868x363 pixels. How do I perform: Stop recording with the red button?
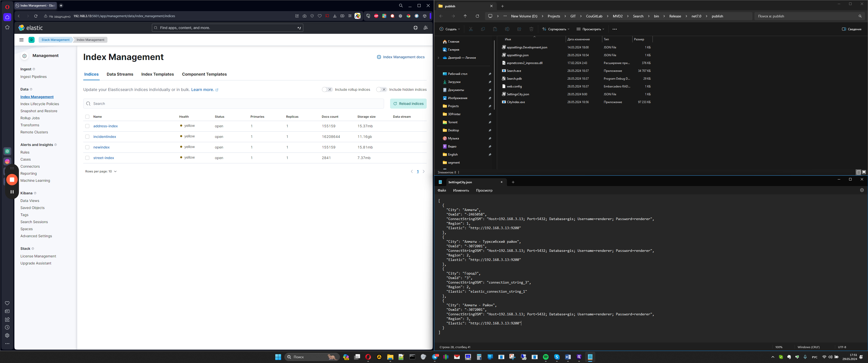[12, 179]
